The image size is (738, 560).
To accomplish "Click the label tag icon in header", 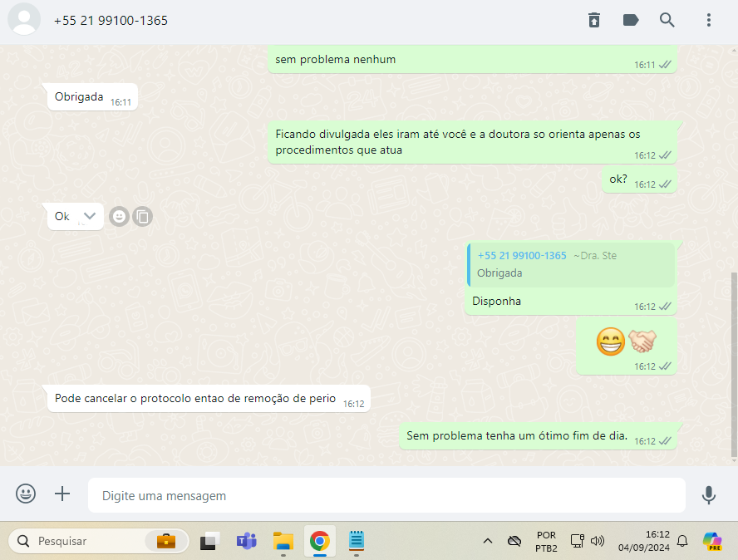I will click(x=631, y=20).
